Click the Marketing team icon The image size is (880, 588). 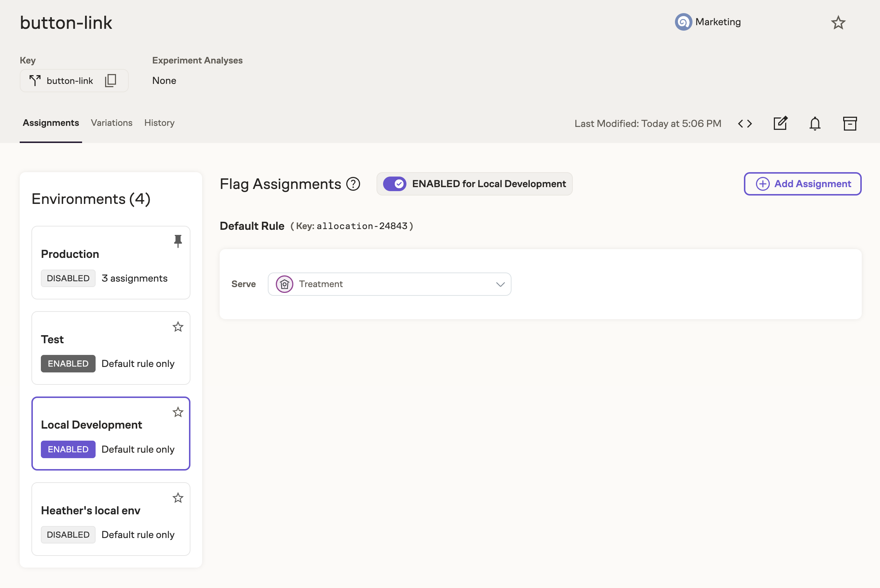[683, 22]
